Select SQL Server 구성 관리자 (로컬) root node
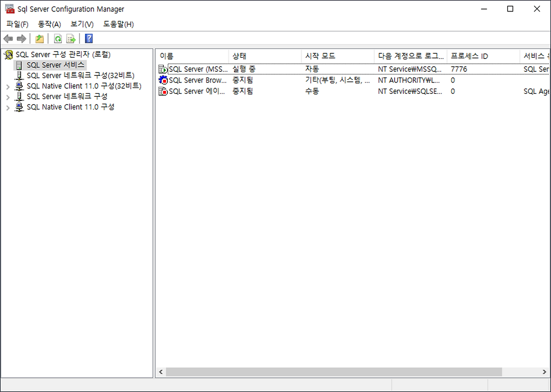Image resolution: width=551 pixels, height=392 pixels. (63, 55)
